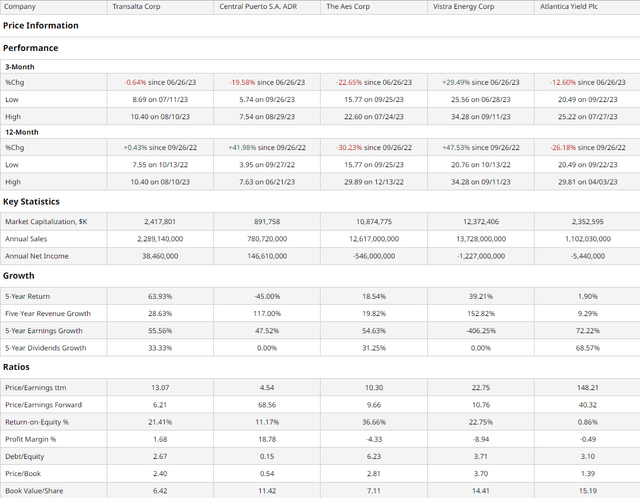Select Aes Corp's debt/equity value 6.23
This screenshot has height=498, width=640.
(x=374, y=456)
